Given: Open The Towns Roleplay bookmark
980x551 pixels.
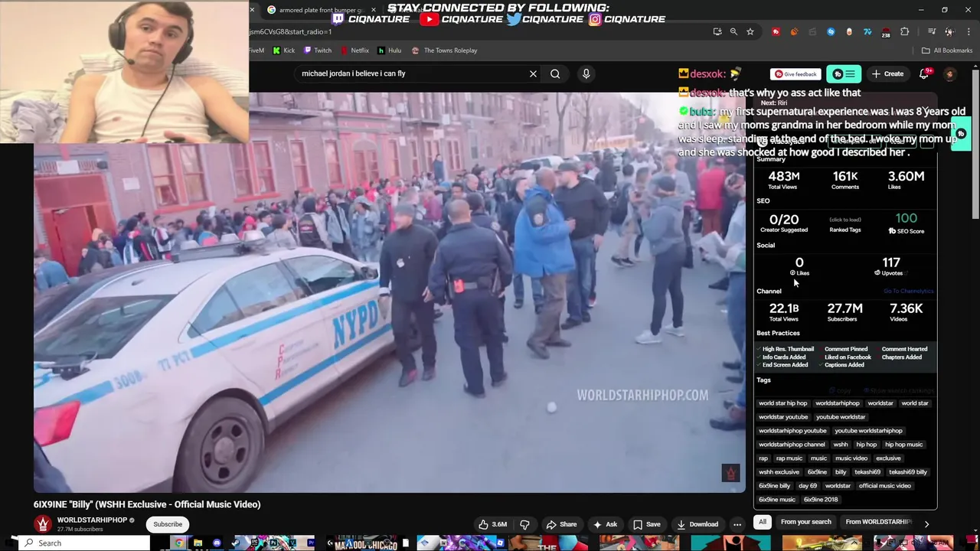Looking at the screenshot, I should 445,51.
